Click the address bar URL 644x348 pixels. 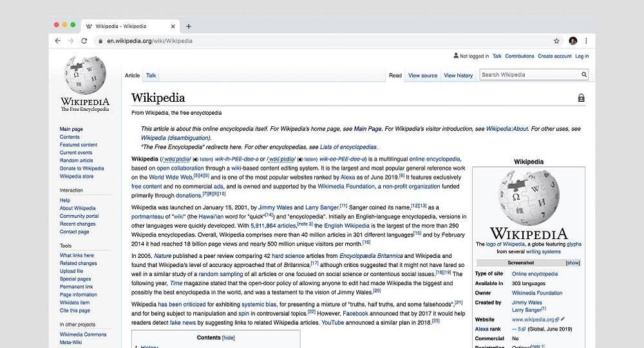click(149, 41)
